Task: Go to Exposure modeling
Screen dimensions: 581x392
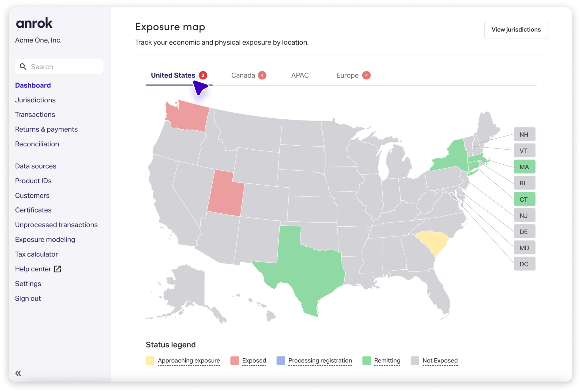Action: click(45, 239)
